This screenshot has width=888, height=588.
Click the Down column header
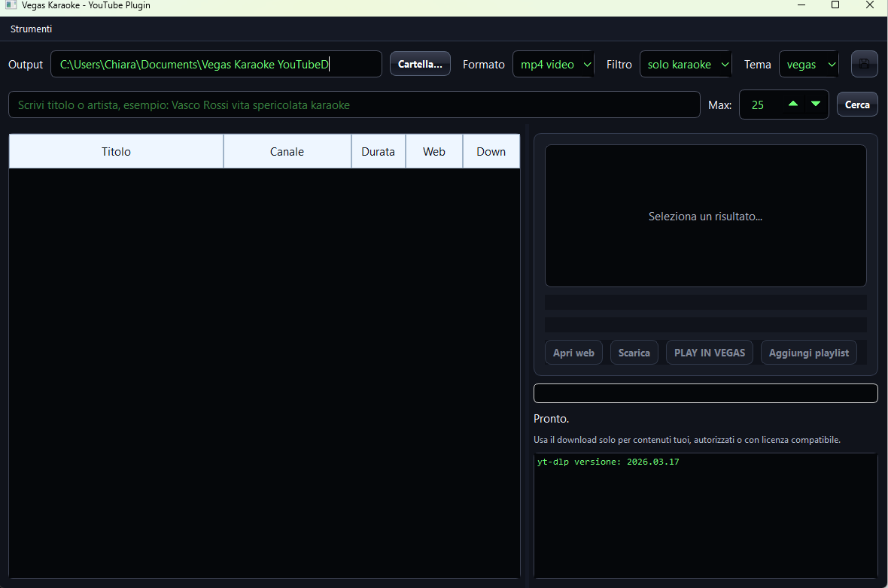[491, 151]
